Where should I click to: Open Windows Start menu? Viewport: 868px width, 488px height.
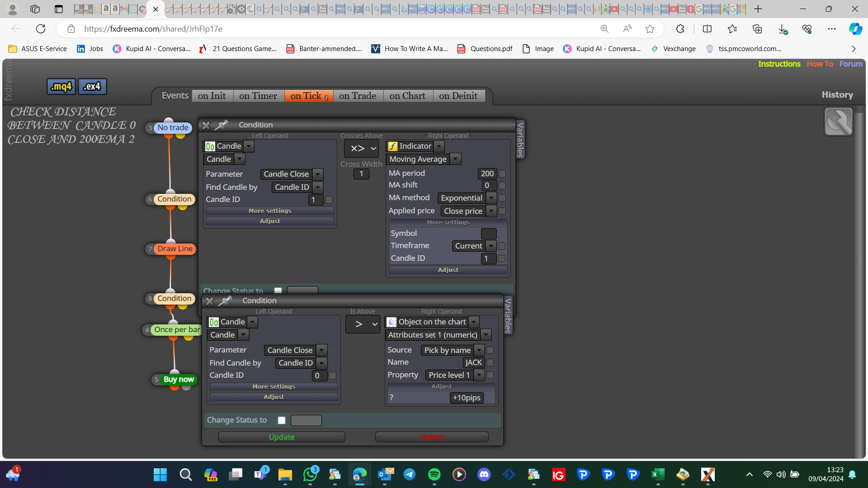160,474
